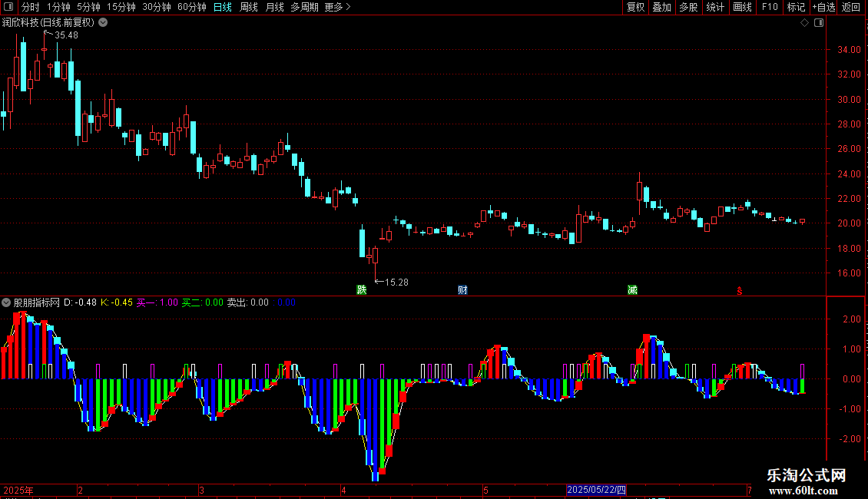868x499 pixels.
Task: Click the 2.00 indicator axis label
Action: (x=853, y=319)
